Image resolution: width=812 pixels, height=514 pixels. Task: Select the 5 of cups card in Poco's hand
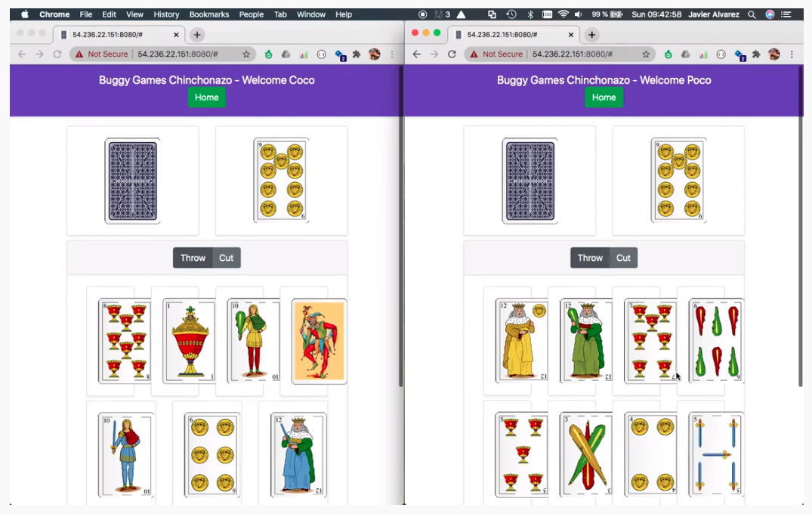coord(521,455)
